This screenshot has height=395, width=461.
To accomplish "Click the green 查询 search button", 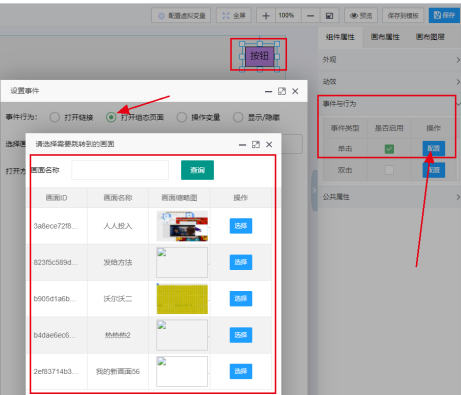I will tap(197, 170).
